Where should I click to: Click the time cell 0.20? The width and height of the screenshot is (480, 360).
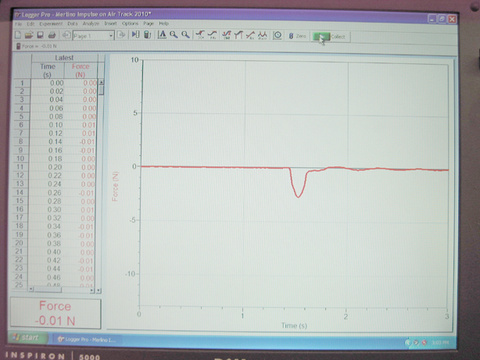[55, 167]
